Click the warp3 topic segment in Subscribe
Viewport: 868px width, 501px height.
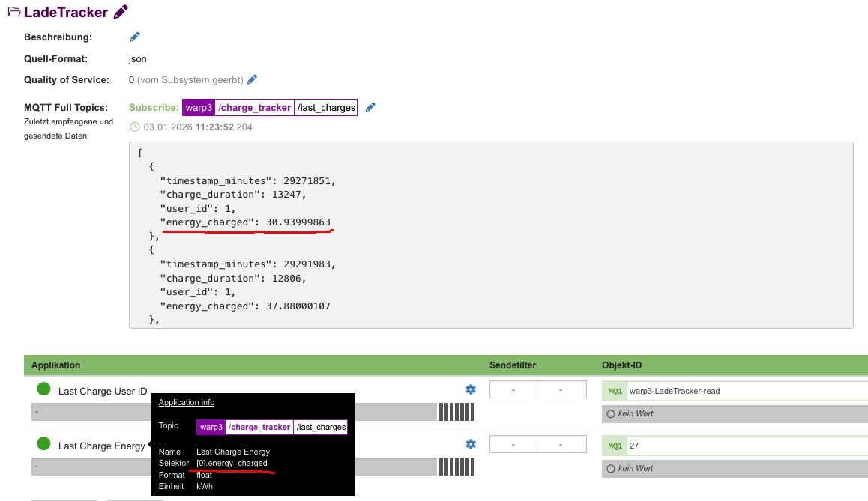[x=199, y=108]
